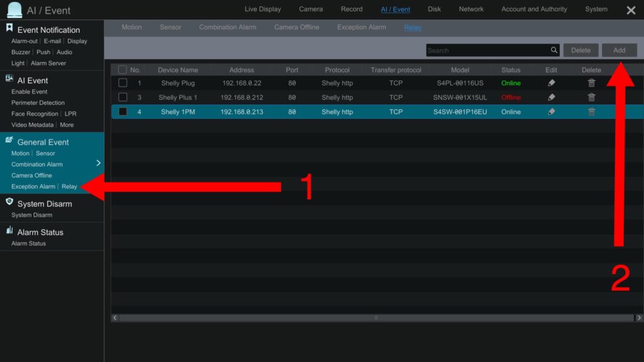Open Relay link in sidebar
Image resolution: width=644 pixels, height=362 pixels.
[x=69, y=186]
